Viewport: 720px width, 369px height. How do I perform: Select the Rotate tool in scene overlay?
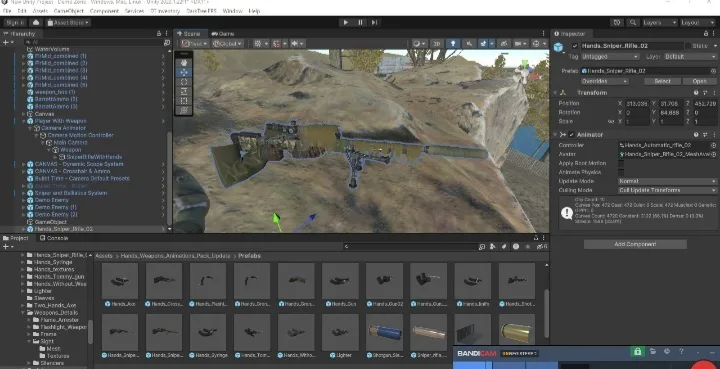coord(184,82)
